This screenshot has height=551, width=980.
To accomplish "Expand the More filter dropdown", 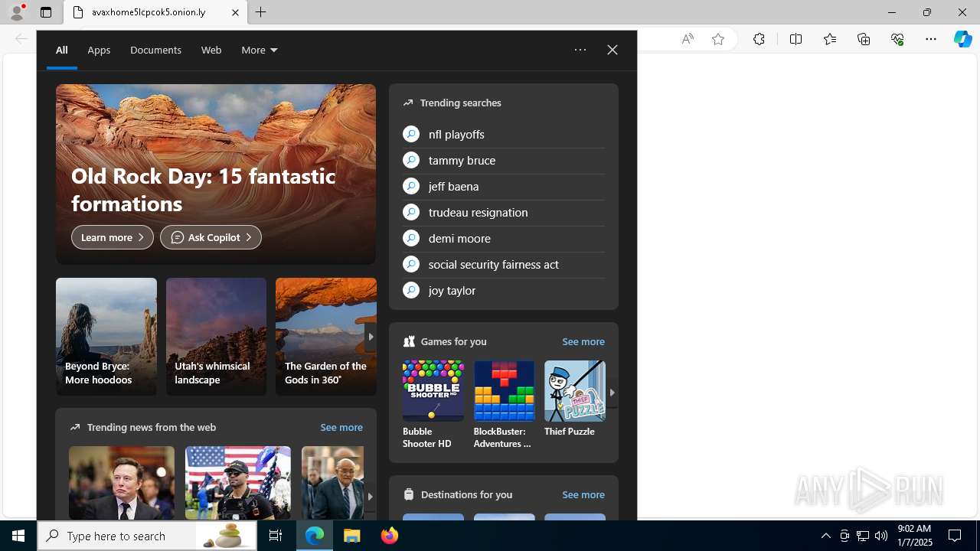I will click(x=260, y=51).
